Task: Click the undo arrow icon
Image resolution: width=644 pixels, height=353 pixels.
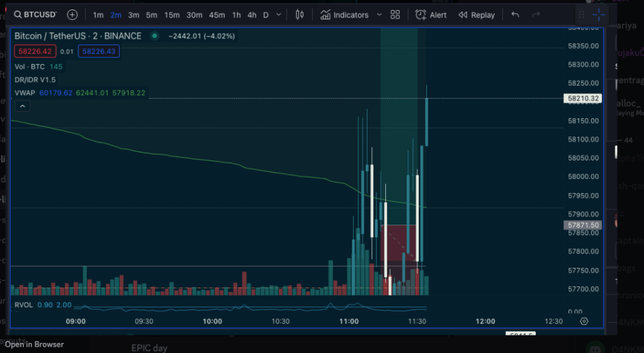Action: pyautogui.click(x=515, y=14)
